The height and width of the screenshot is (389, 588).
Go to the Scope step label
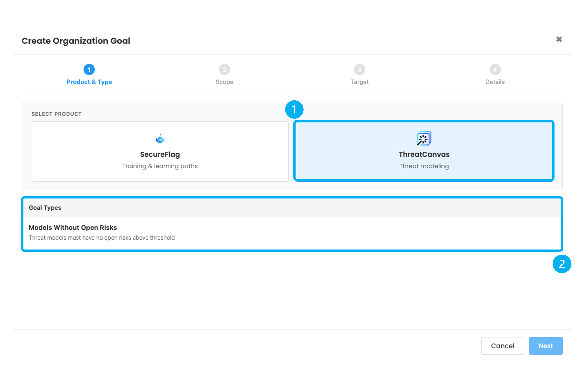224,82
